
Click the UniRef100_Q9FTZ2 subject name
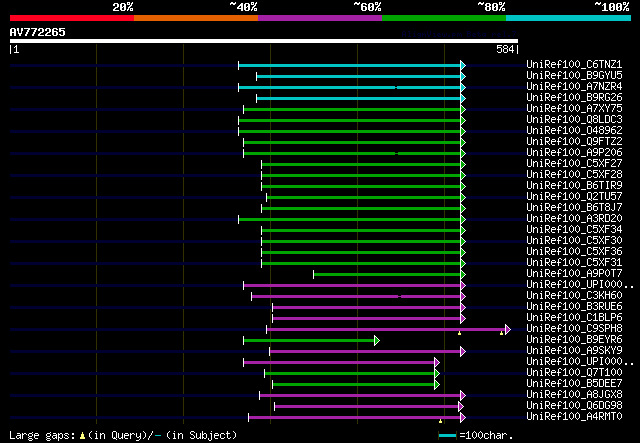click(574, 141)
